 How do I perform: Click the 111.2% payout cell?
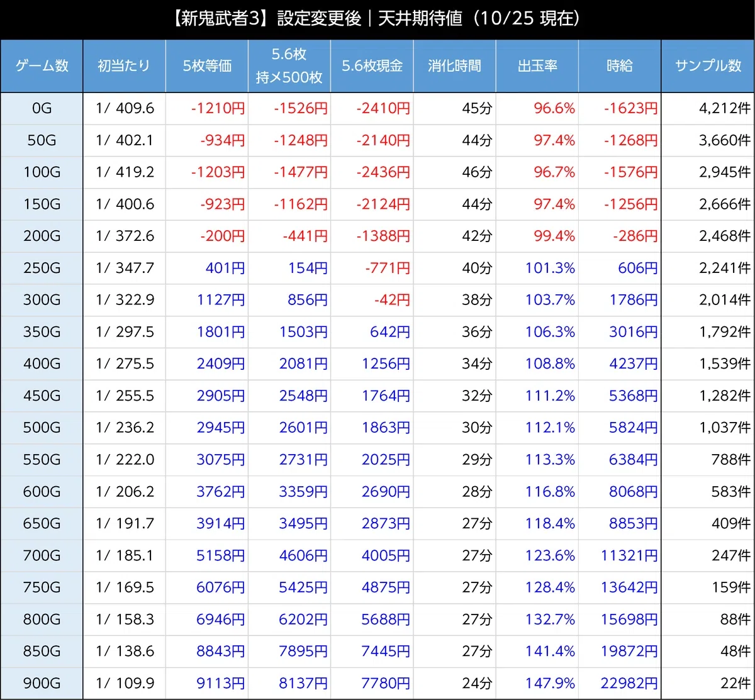point(537,396)
